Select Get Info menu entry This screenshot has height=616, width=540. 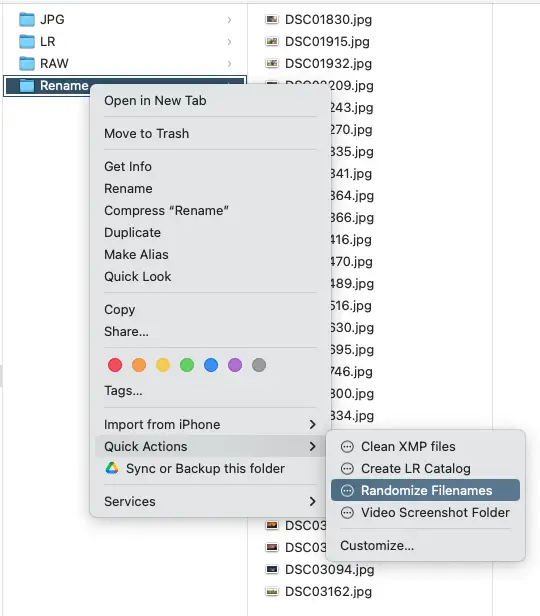pyautogui.click(x=128, y=167)
